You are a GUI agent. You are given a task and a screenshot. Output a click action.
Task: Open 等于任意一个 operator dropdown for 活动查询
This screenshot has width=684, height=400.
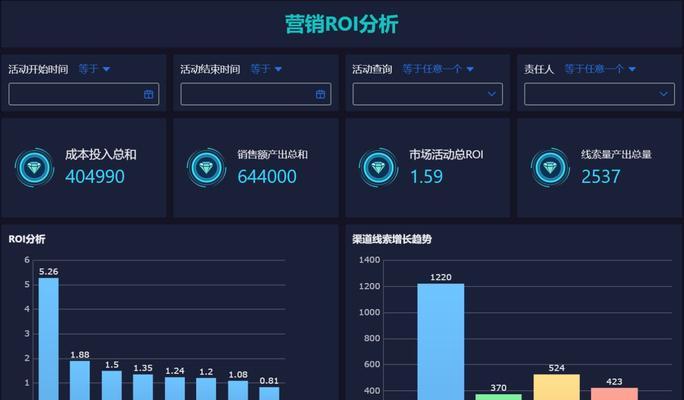(x=438, y=69)
